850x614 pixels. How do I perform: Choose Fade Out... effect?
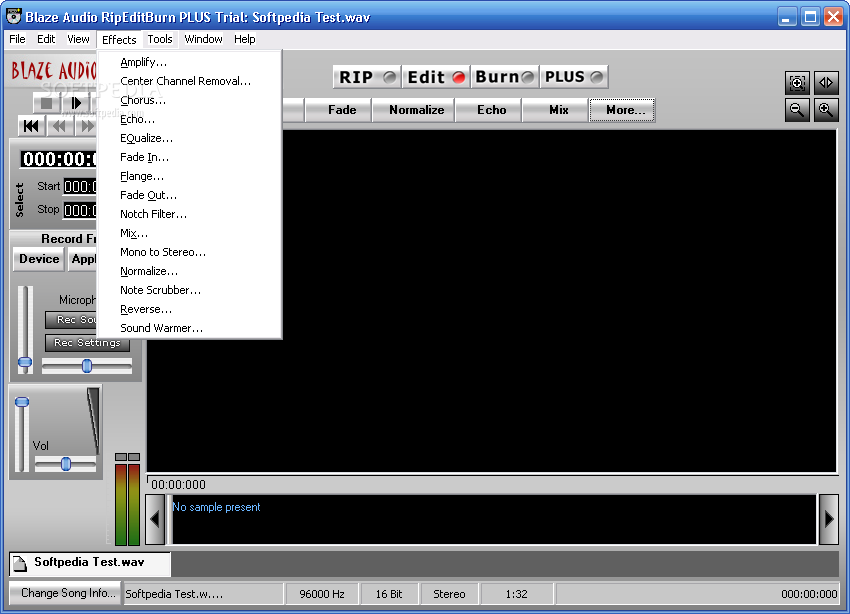tap(190, 195)
